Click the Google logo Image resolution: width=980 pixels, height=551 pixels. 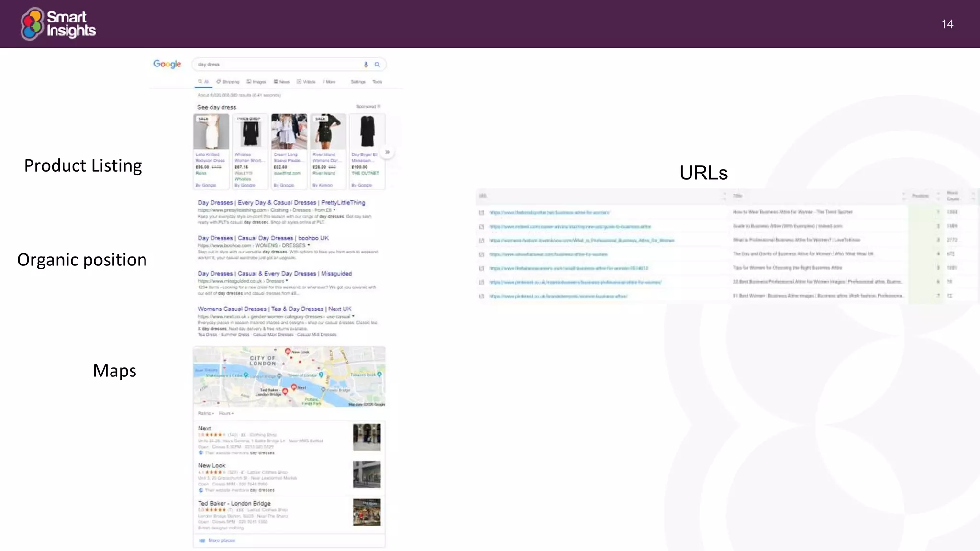(167, 64)
